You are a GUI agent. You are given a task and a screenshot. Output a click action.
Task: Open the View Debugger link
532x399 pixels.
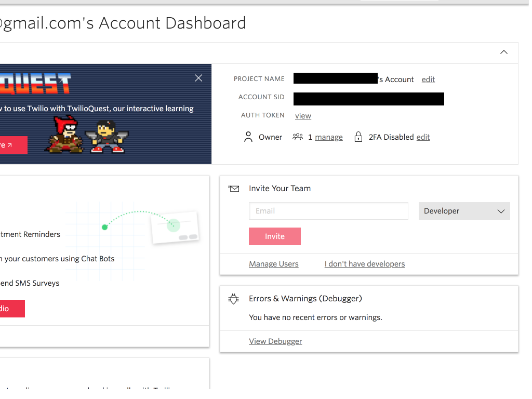tap(275, 341)
